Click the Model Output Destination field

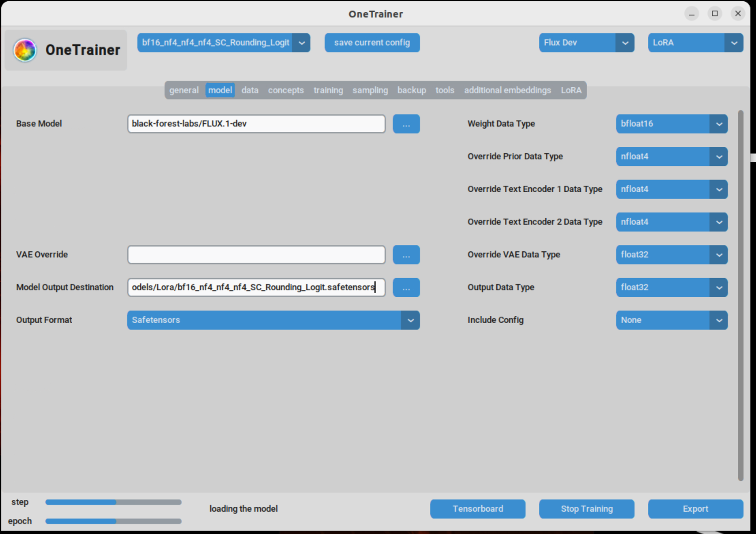pyautogui.click(x=257, y=287)
